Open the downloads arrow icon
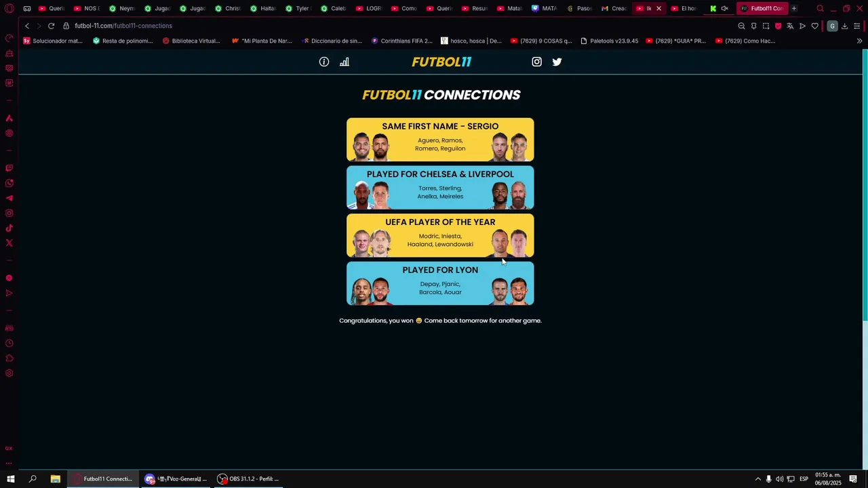 [844, 26]
